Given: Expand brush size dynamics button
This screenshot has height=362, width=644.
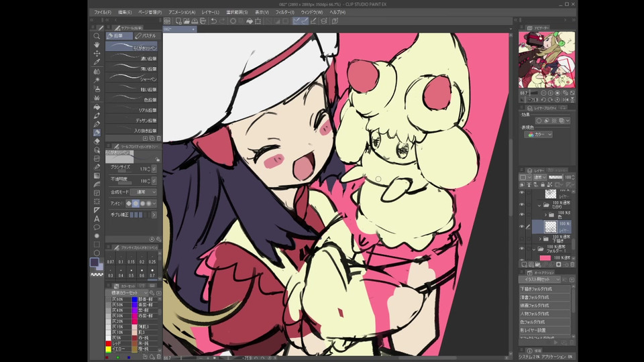Looking at the screenshot, I should coord(154,169).
